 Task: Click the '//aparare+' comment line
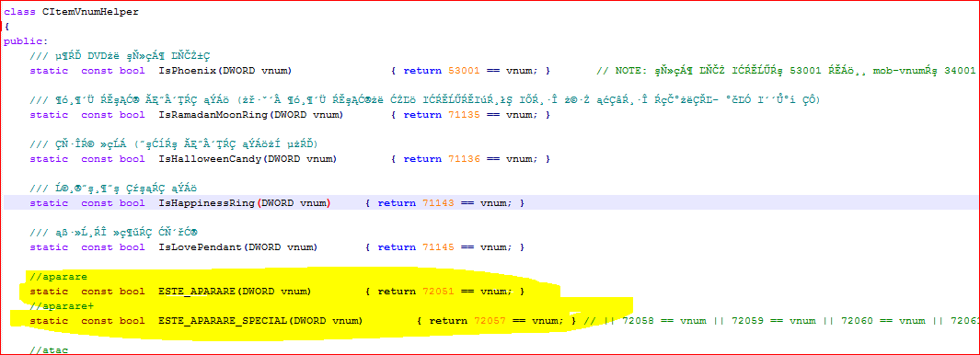pos(62,306)
